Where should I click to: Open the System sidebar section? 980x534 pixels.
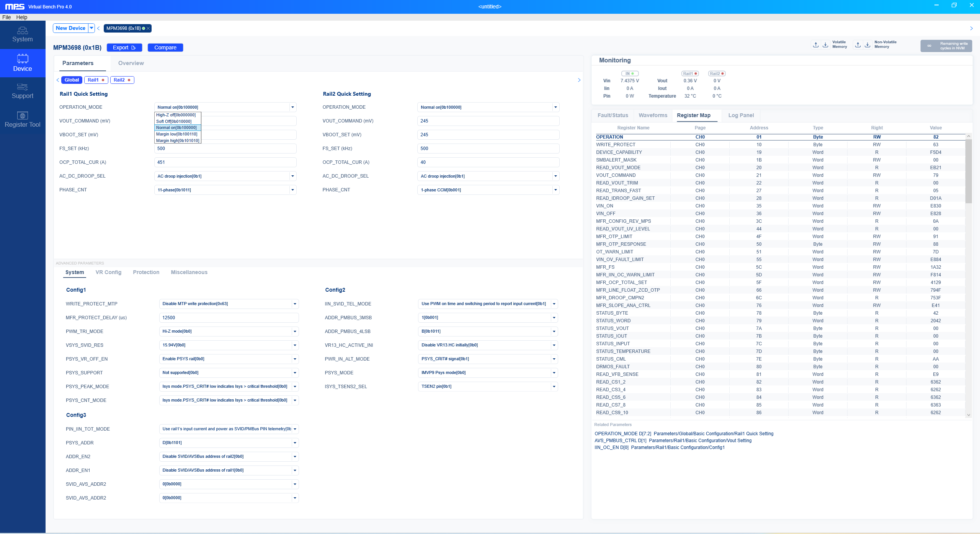click(x=23, y=34)
